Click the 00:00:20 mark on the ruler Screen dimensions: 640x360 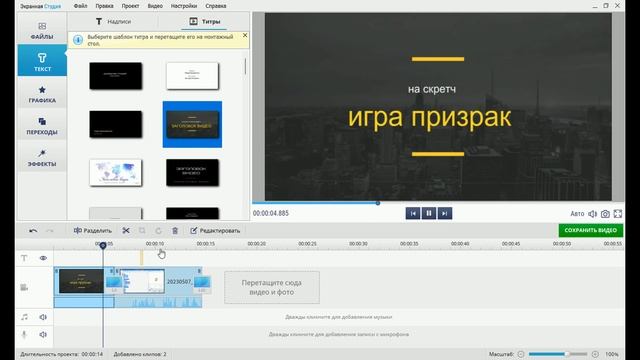click(x=256, y=244)
